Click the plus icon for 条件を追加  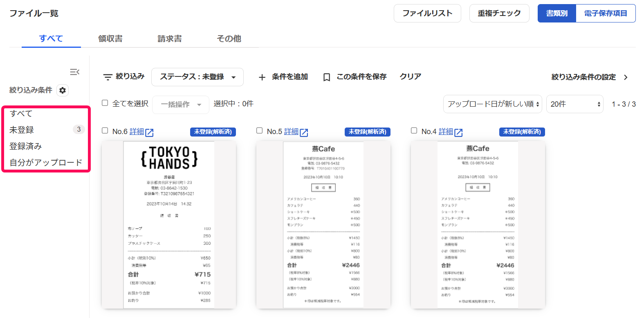click(262, 77)
